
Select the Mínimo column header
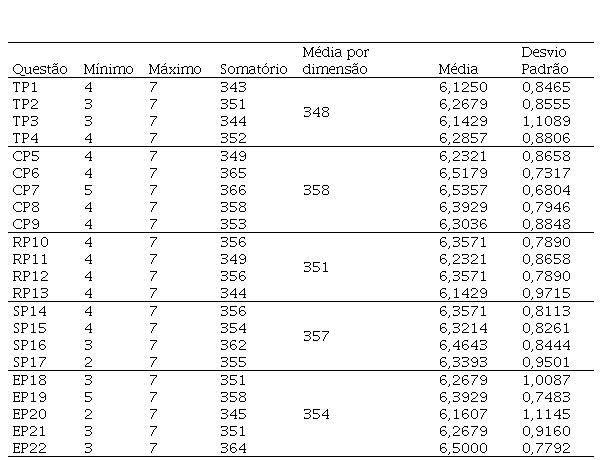(106, 70)
